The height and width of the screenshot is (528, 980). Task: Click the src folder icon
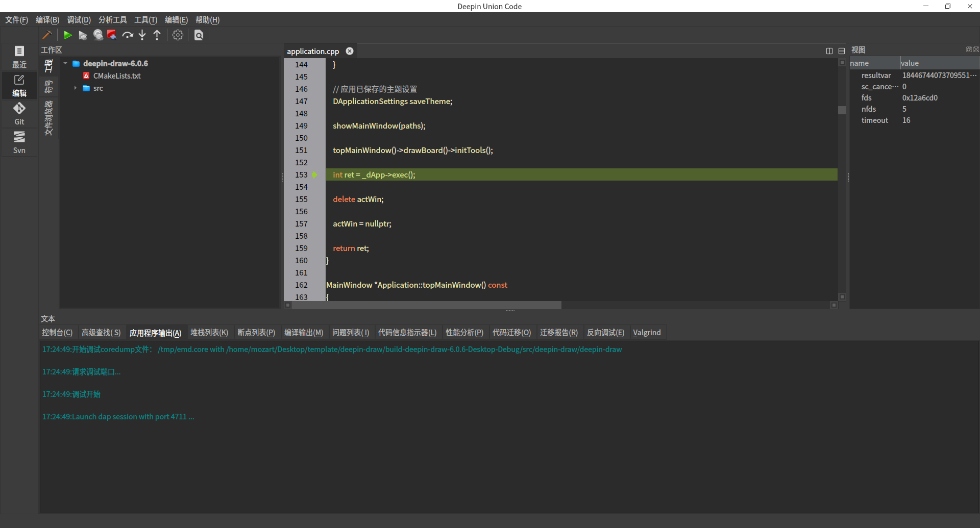(x=86, y=88)
